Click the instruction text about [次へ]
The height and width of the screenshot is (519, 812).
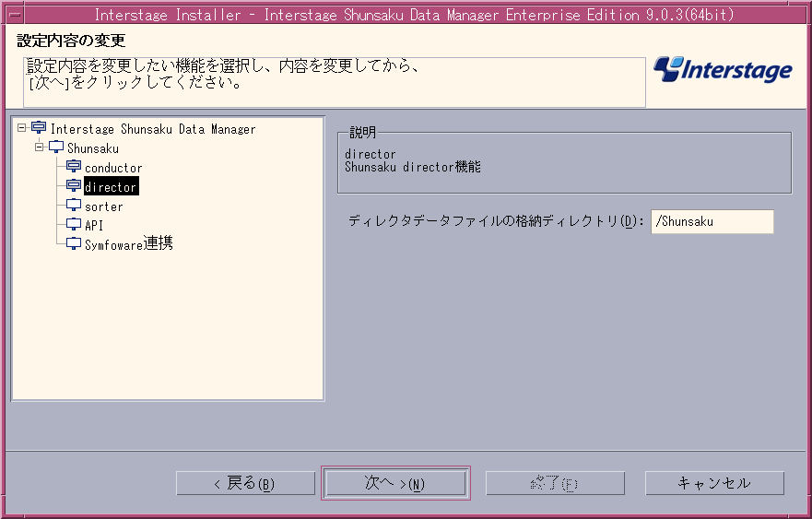coord(135,82)
